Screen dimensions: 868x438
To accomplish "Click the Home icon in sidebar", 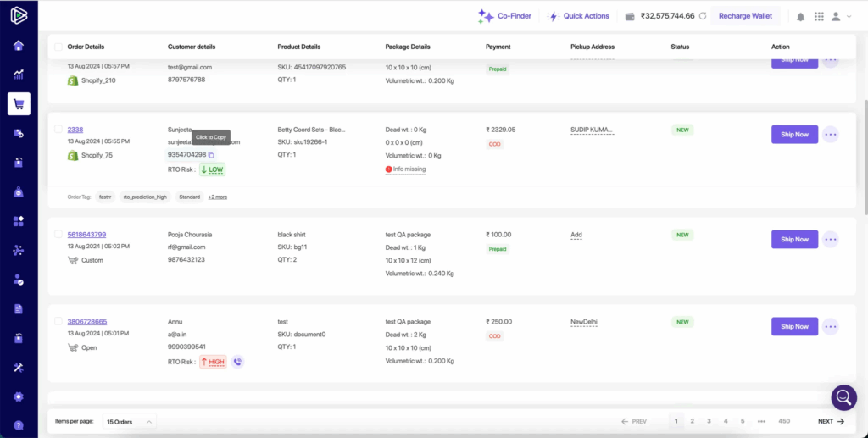I will click(x=19, y=46).
